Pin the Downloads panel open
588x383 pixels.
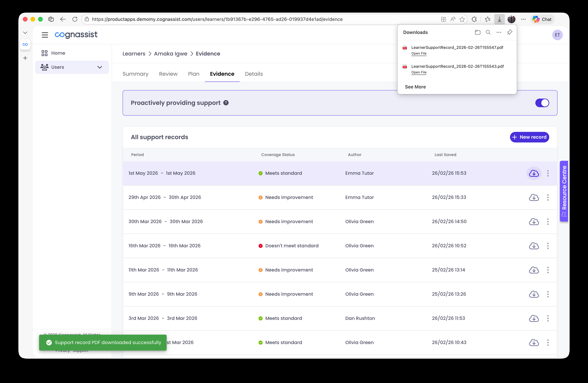click(x=509, y=32)
